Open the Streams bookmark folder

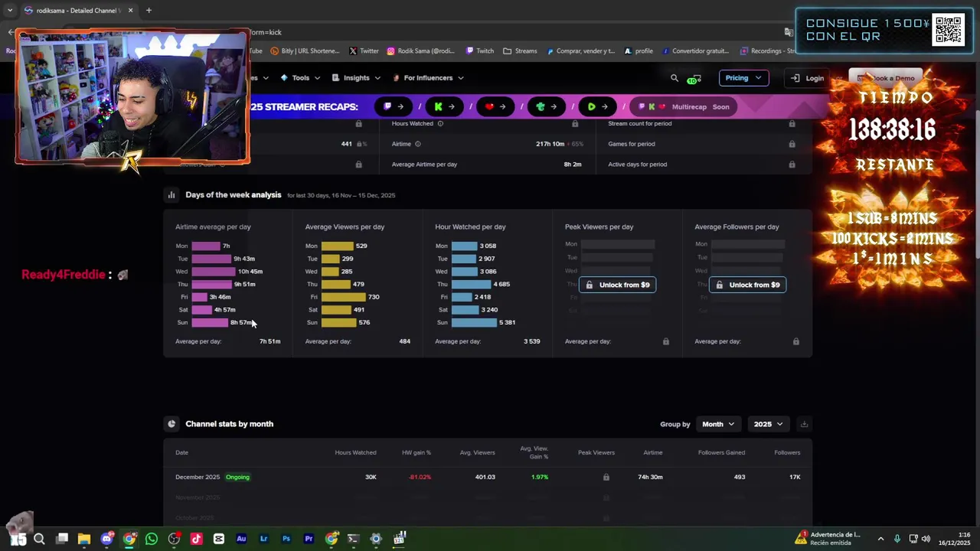point(520,51)
